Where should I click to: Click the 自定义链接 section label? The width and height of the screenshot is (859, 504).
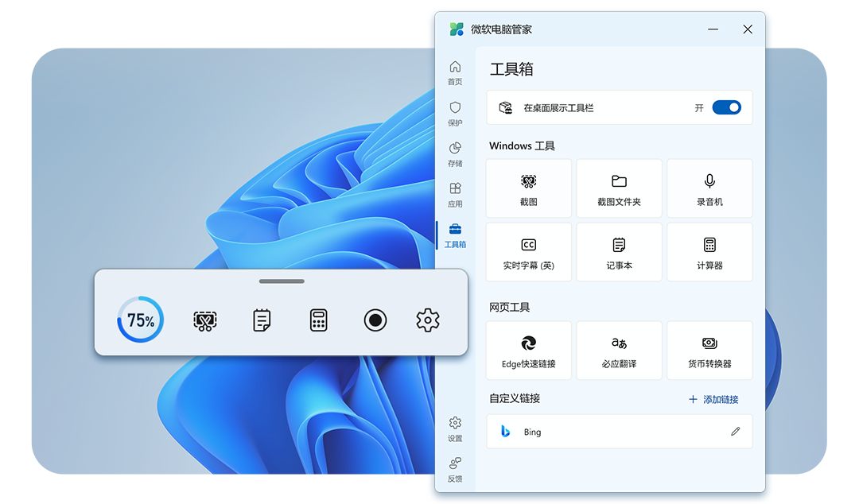515,398
